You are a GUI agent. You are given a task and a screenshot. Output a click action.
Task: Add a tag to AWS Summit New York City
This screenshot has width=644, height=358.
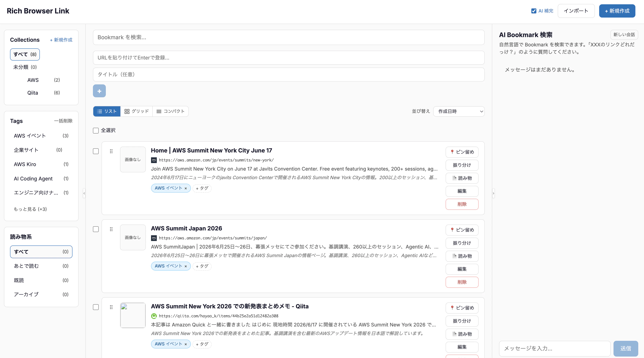202,188
